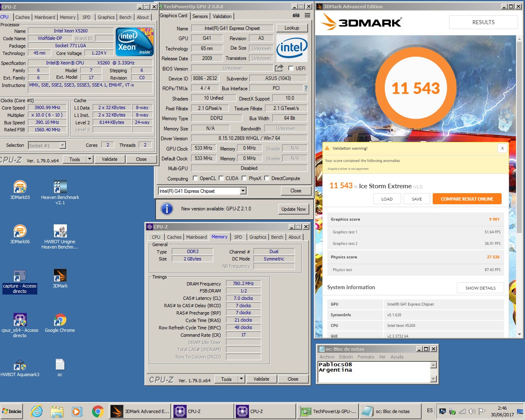Open the Archivo menu in Notepad
525x420 pixels.
327,357
